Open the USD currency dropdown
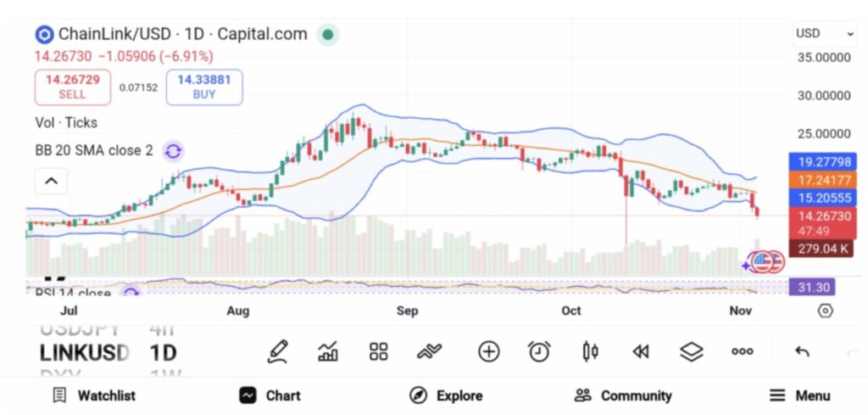Screen dimensions: 868x415 coord(825,34)
